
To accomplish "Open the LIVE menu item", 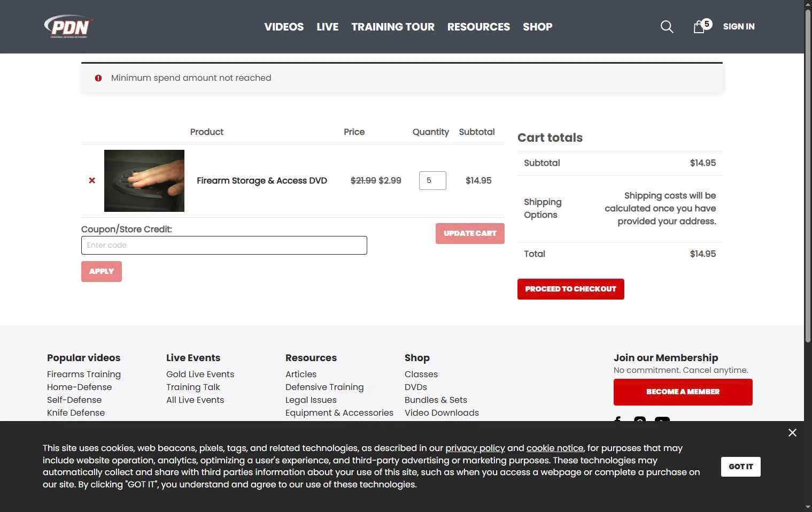I will click(327, 27).
